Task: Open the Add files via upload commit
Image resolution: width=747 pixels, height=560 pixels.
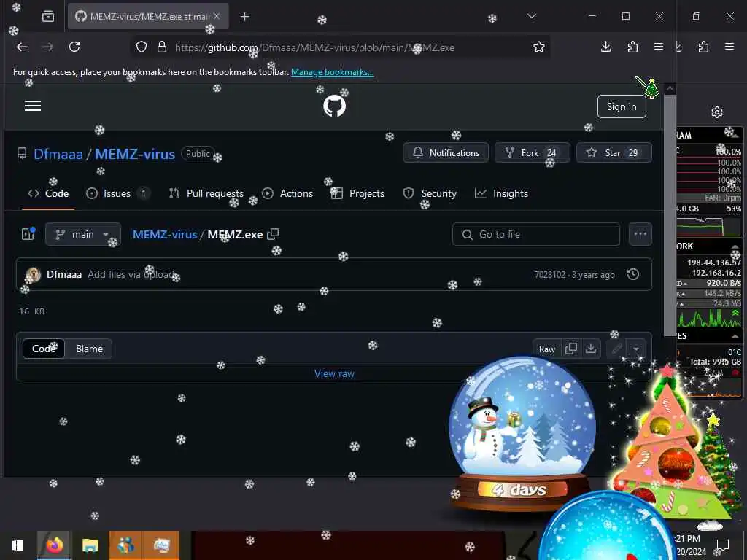Action: click(x=131, y=275)
